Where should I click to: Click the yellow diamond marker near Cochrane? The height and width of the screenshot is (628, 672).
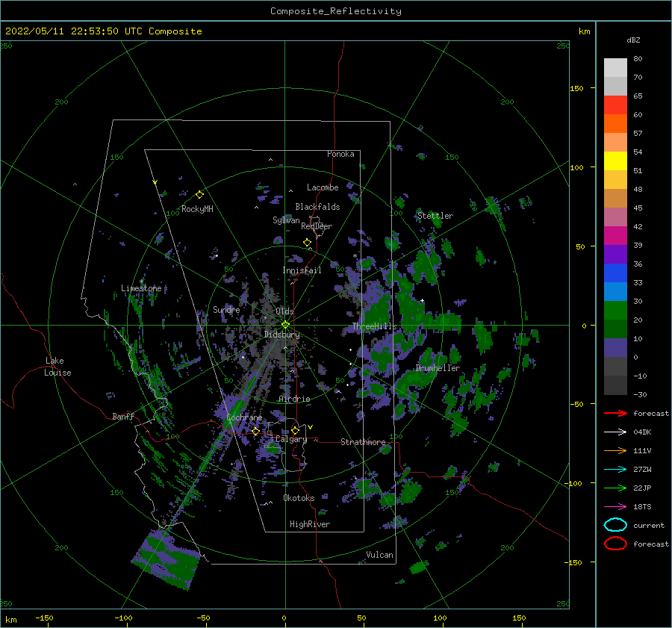tap(256, 432)
